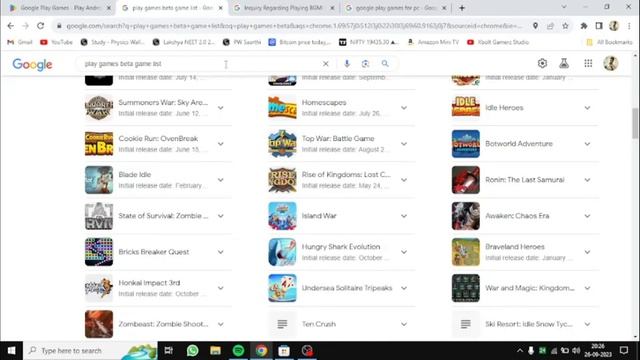Open Google account profile picture
Screen dimensions: 640x360
pos(611,63)
